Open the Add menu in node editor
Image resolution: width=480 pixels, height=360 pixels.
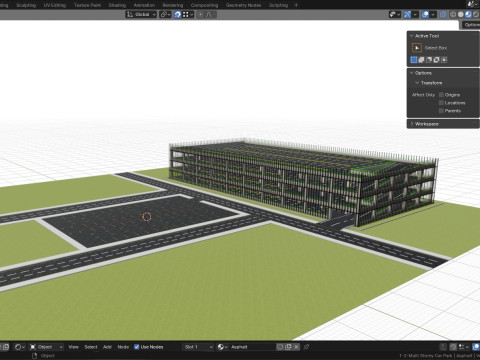click(x=107, y=347)
